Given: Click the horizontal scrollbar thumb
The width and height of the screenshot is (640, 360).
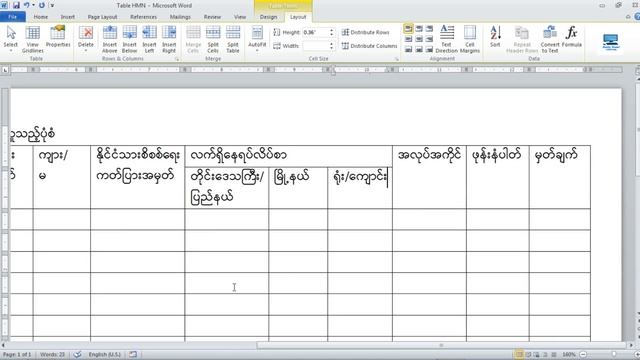Looking at the screenshot, I should point(441,345).
